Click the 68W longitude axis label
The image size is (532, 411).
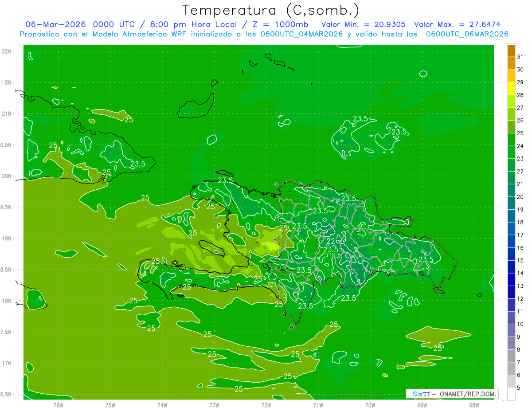tap(473, 405)
